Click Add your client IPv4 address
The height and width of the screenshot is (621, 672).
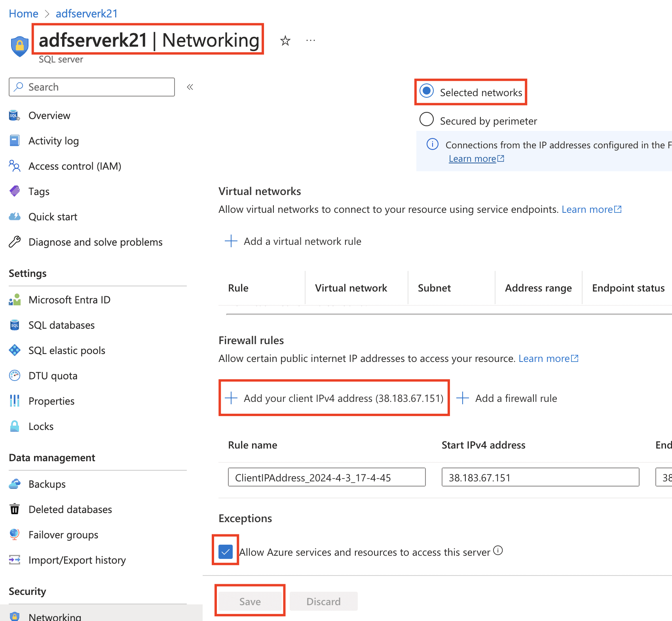[x=334, y=398]
